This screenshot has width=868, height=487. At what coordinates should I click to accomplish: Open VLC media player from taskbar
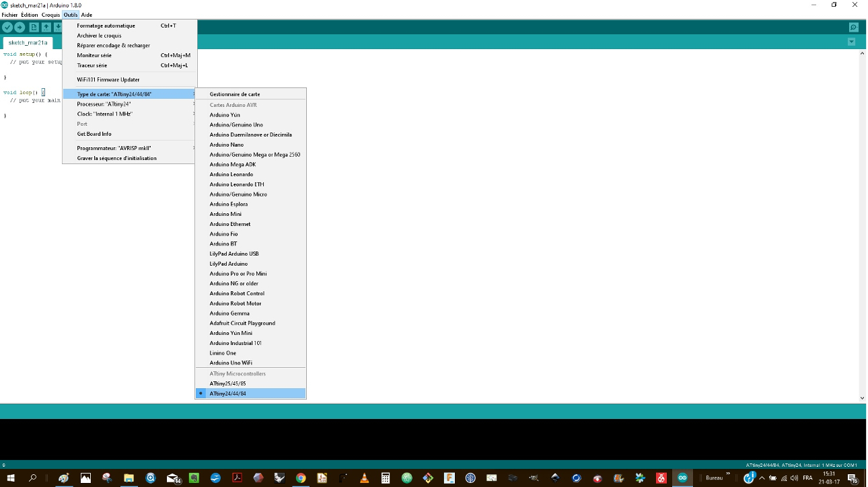coord(365,478)
